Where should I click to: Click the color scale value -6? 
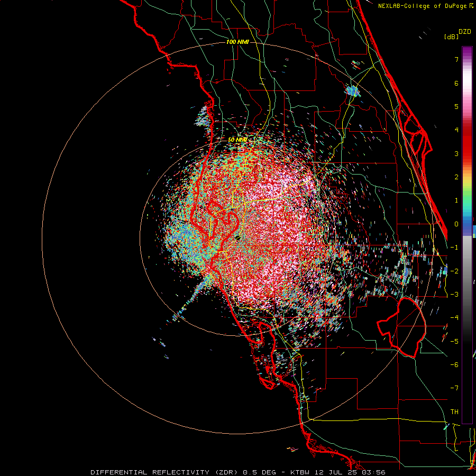pos(454,365)
